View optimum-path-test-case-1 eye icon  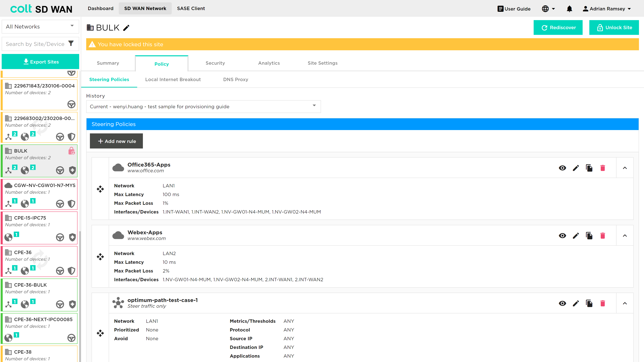click(562, 303)
